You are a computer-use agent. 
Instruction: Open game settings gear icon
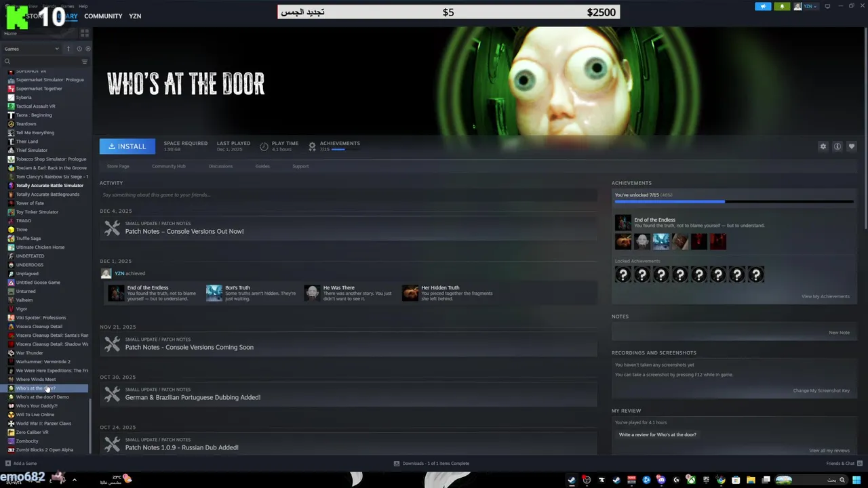point(823,146)
